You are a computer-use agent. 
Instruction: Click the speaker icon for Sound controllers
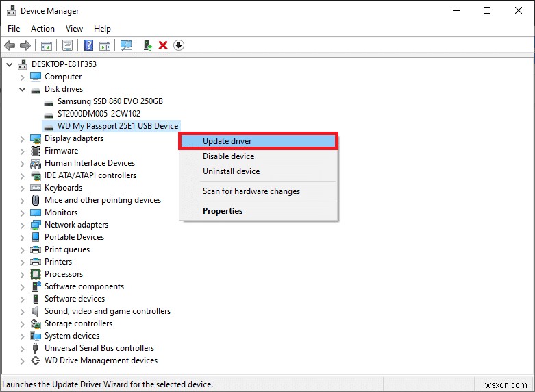(36, 311)
